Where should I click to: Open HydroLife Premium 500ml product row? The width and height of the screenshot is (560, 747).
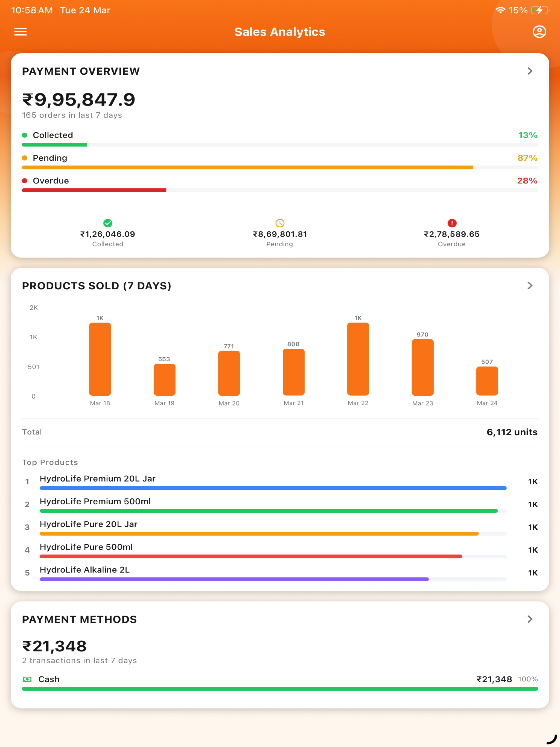[x=280, y=504]
